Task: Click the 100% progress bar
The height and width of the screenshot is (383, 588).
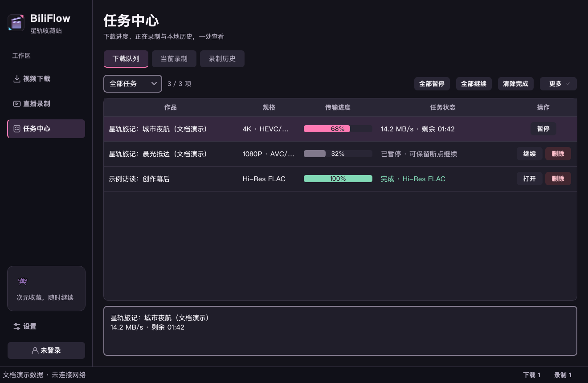Action: click(338, 179)
